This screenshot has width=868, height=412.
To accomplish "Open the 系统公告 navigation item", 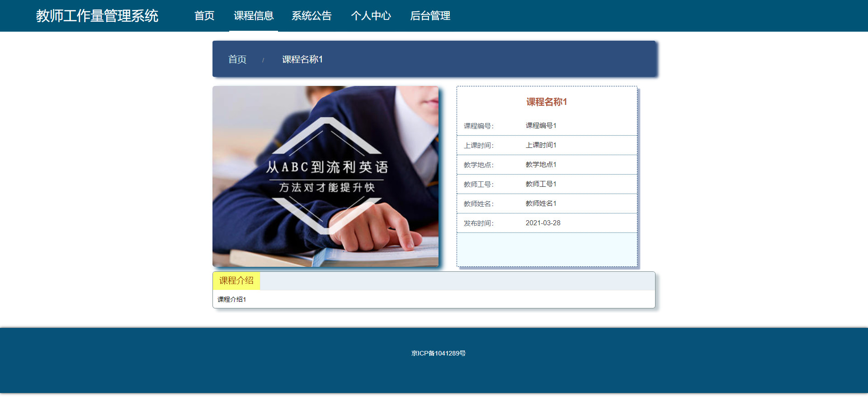I will tap(311, 16).
